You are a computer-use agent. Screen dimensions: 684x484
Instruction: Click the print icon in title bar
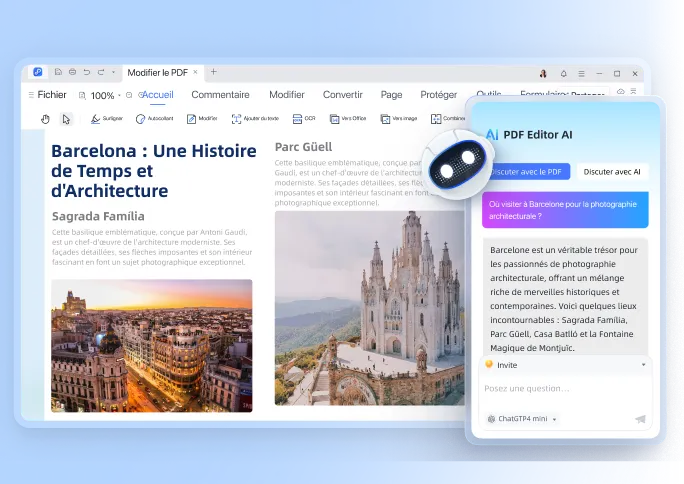pyautogui.click(x=72, y=72)
